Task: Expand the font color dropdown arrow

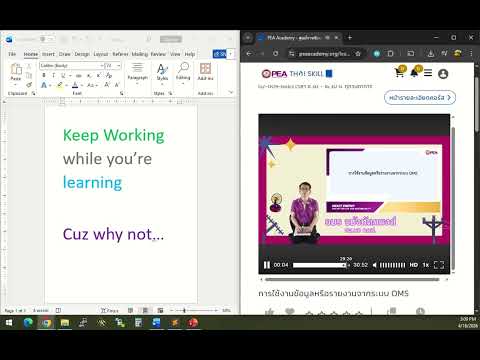Action: coord(82,86)
